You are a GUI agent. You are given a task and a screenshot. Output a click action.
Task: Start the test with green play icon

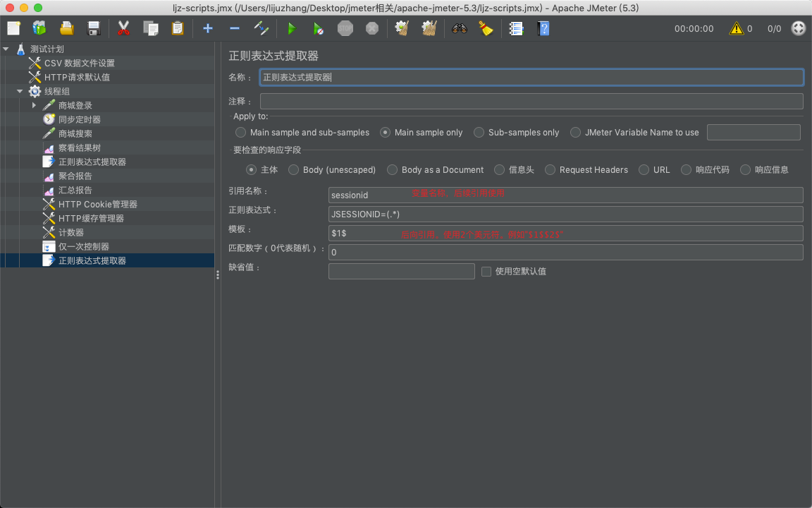pyautogui.click(x=292, y=28)
